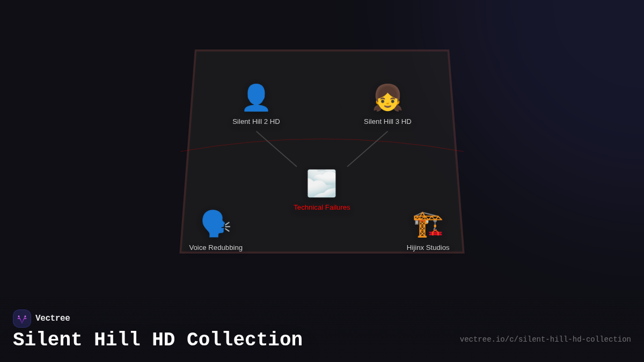Click the "Hijinx Studios" label text
Viewport: 644px width, 362px height.
pos(428,247)
